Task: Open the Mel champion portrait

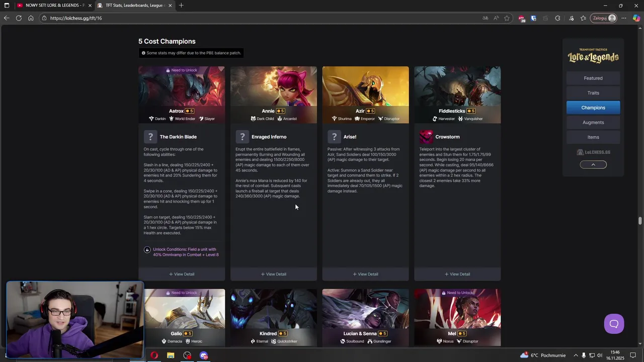Action: [457, 309]
